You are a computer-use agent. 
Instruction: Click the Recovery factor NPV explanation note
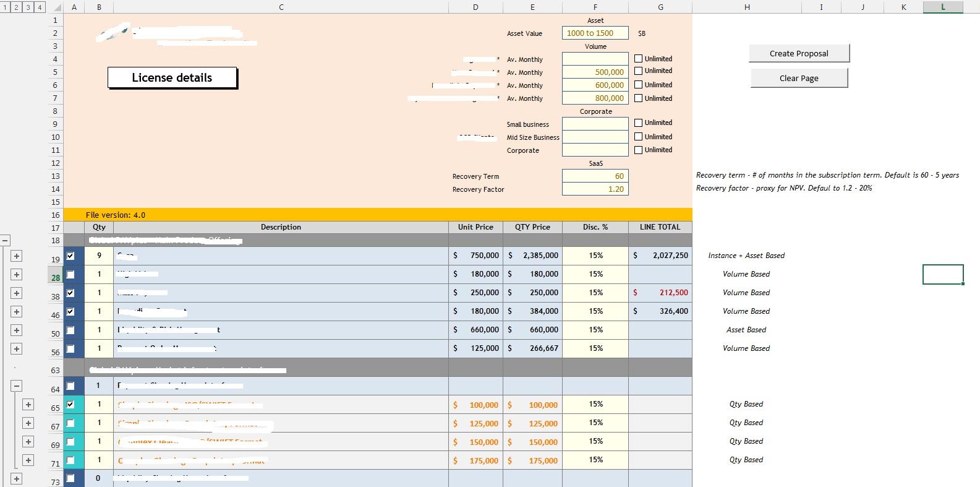coord(784,188)
